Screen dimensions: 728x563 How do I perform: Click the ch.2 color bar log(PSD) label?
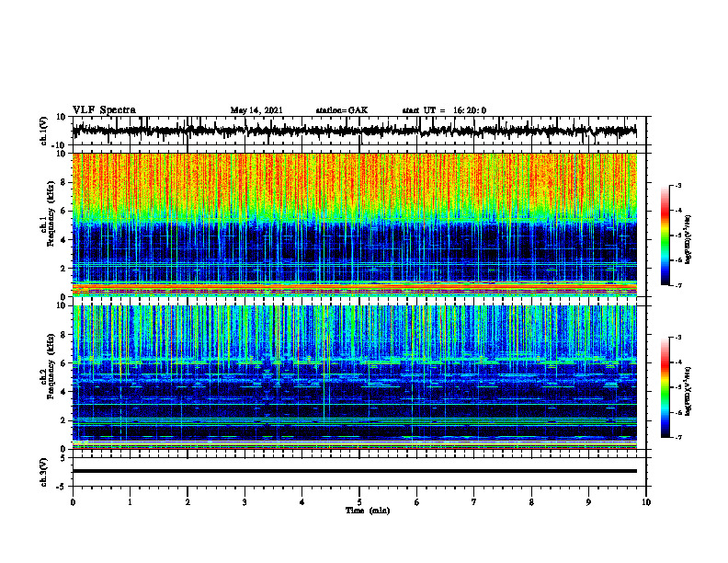click(x=688, y=392)
